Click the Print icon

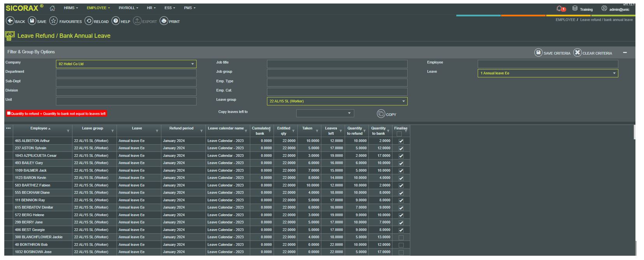(x=164, y=21)
